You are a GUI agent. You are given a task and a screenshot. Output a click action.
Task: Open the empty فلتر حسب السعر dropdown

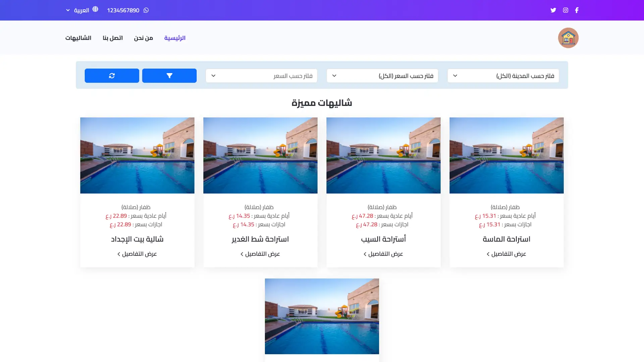point(261,76)
